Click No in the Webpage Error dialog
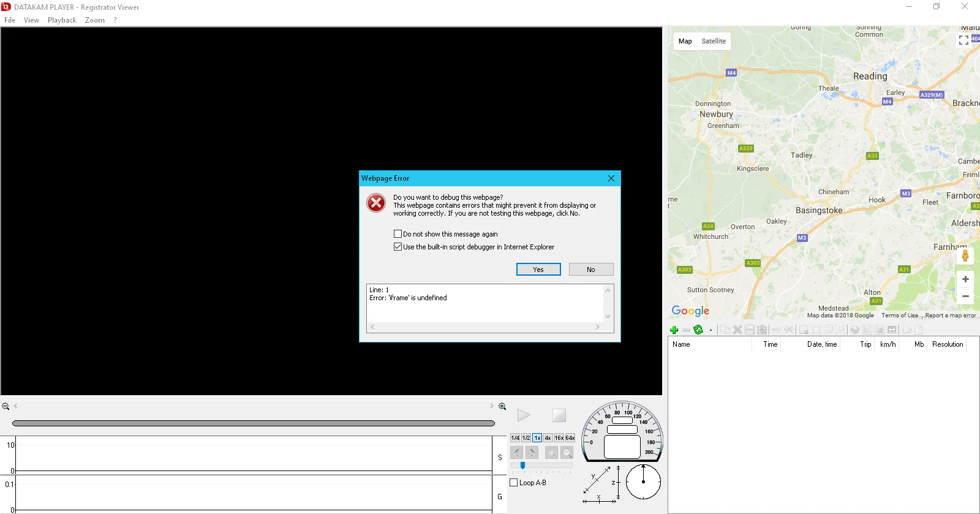The image size is (980, 514). 591,270
